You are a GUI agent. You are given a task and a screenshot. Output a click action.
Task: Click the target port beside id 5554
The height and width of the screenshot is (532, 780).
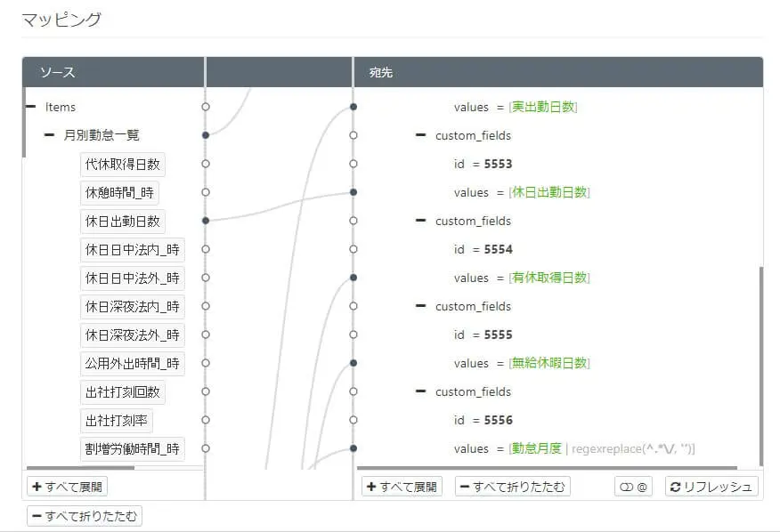(353, 249)
